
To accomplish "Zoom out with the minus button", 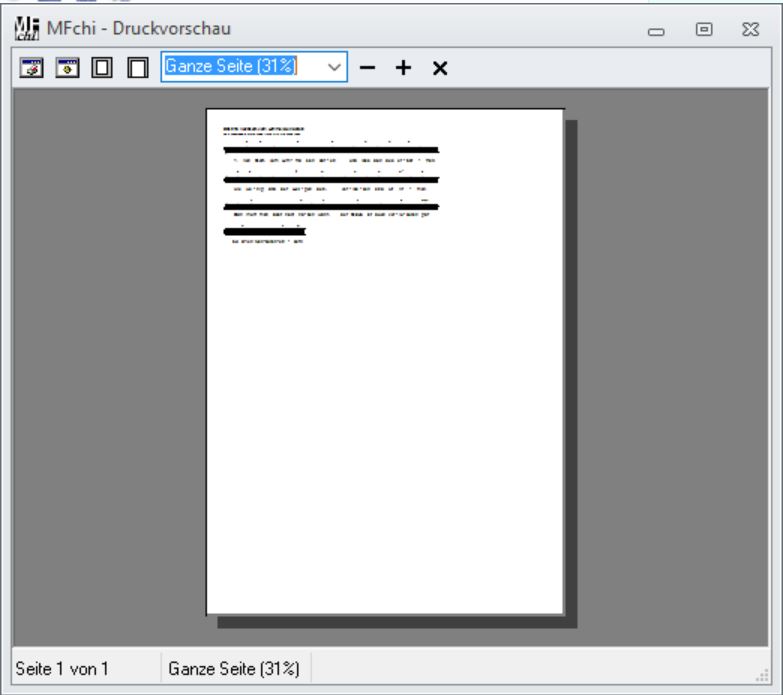I will point(368,68).
